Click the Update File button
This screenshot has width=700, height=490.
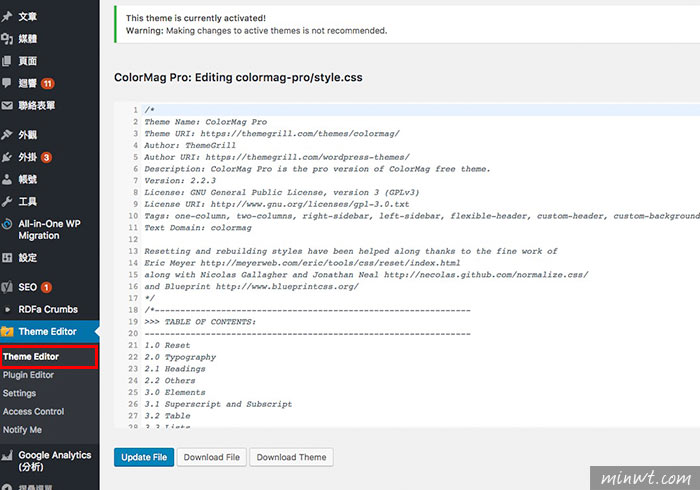pyautogui.click(x=144, y=457)
